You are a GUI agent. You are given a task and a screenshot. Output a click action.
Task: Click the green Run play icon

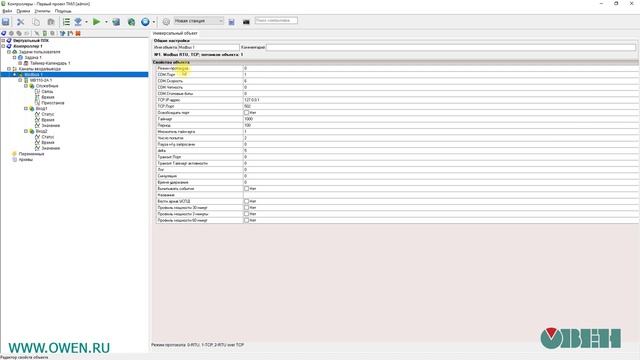click(x=96, y=22)
